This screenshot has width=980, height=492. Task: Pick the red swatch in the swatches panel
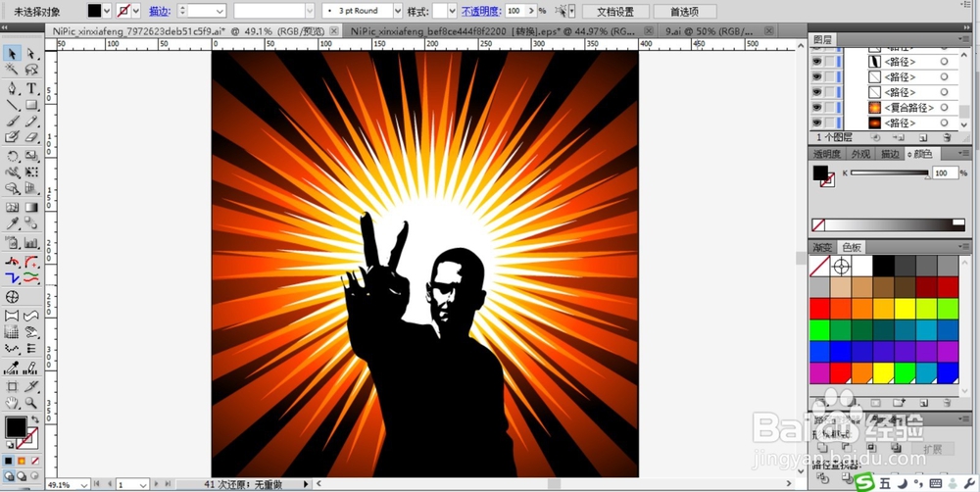(818, 308)
